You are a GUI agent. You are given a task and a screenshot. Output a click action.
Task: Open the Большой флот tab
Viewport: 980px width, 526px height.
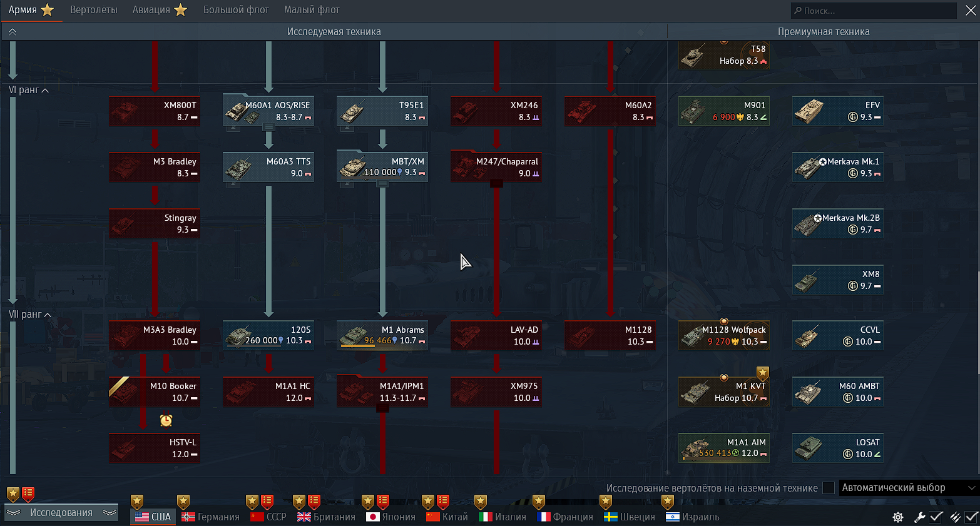coord(236,10)
